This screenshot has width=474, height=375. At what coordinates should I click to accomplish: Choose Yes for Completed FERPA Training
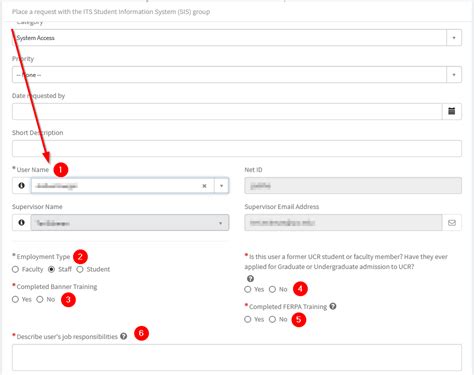pyautogui.click(x=248, y=319)
